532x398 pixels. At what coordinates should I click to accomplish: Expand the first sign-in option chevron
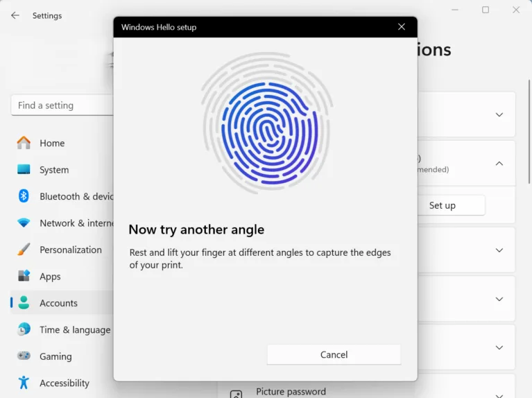point(499,114)
